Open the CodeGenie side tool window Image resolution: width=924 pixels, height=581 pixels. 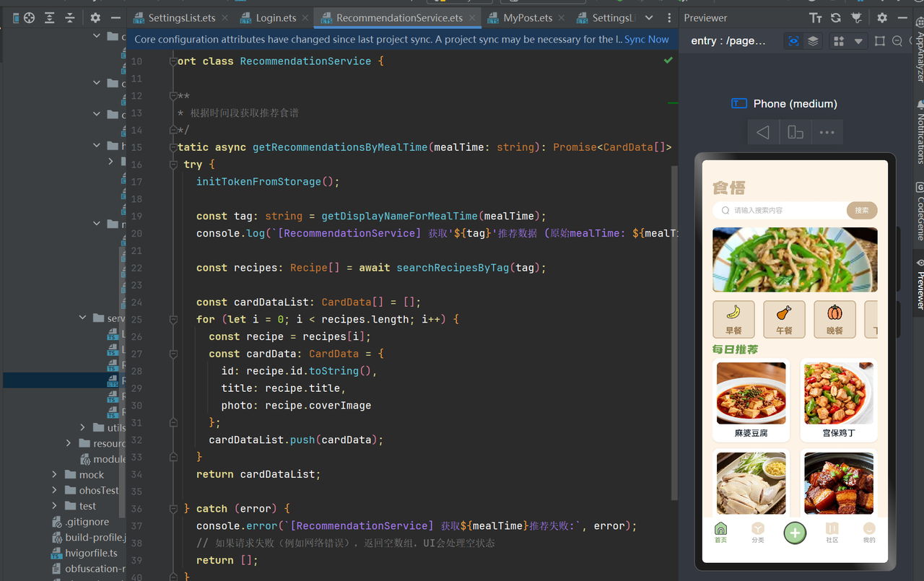point(920,210)
